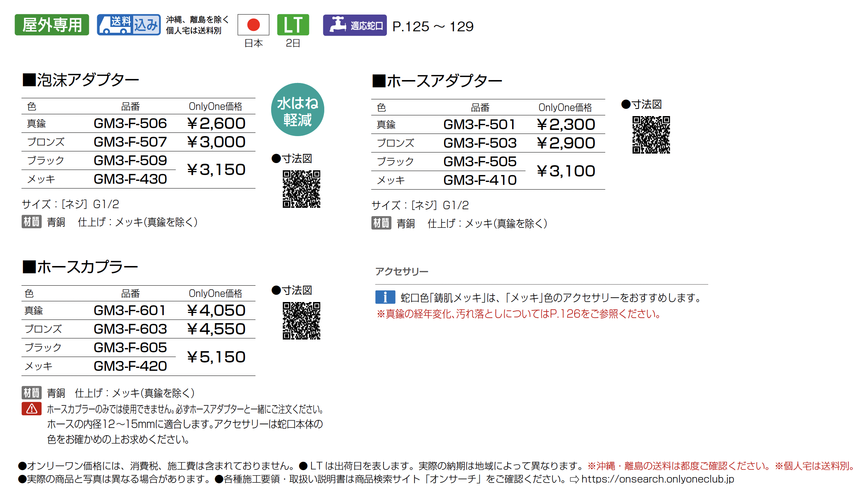The width and height of the screenshot is (868, 500).
Task: Click the ¥5,150 price for ホースカプラー
Action: (216, 357)
